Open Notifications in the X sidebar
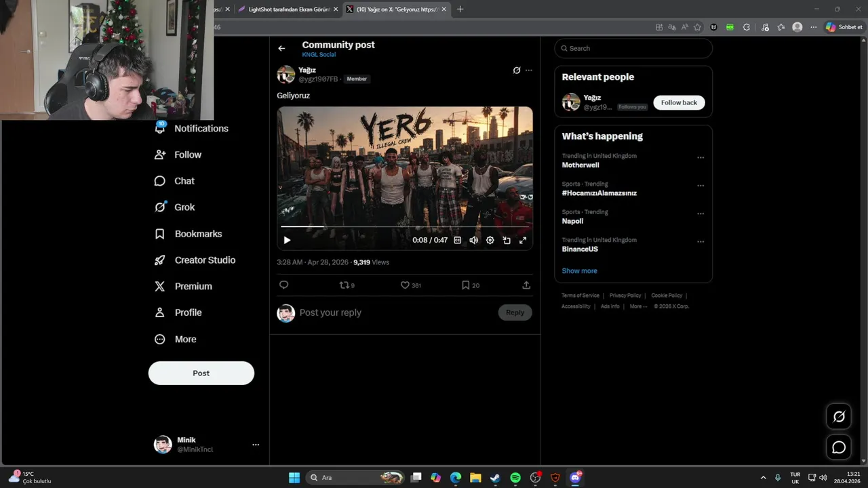868x488 pixels. (x=192, y=129)
